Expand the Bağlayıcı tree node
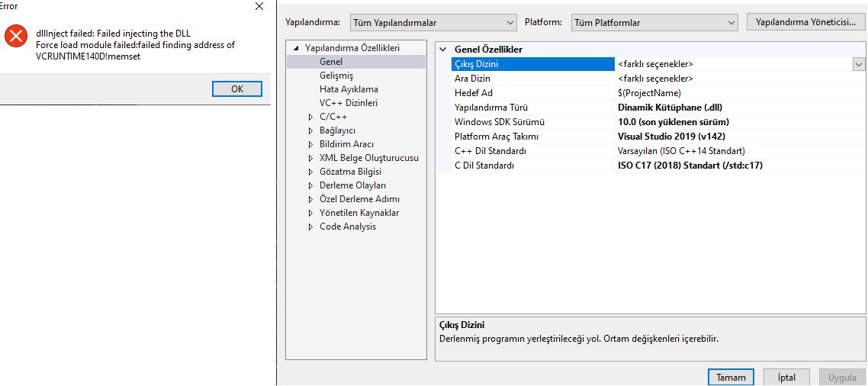The height and width of the screenshot is (386, 868). (x=310, y=130)
